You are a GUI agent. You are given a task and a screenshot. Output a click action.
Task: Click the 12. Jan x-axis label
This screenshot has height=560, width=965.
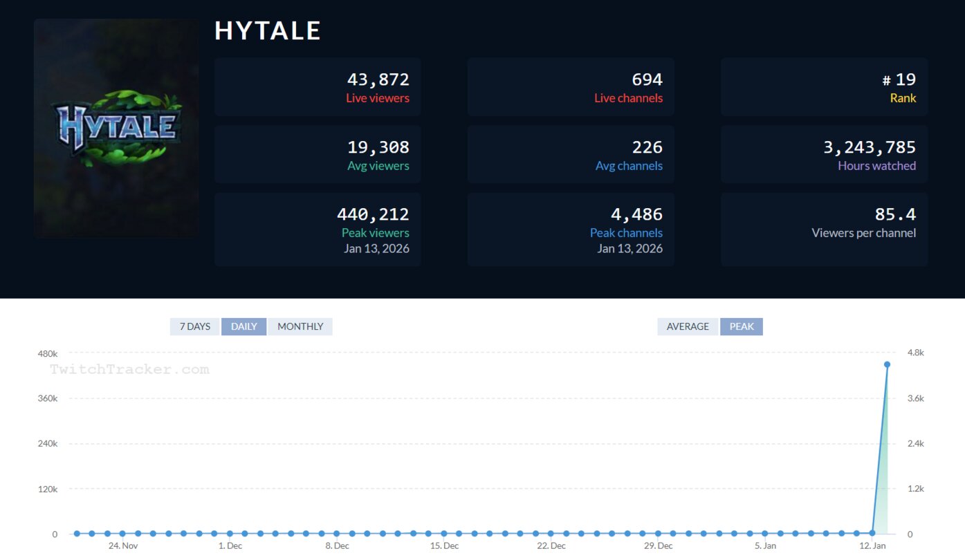(872, 546)
